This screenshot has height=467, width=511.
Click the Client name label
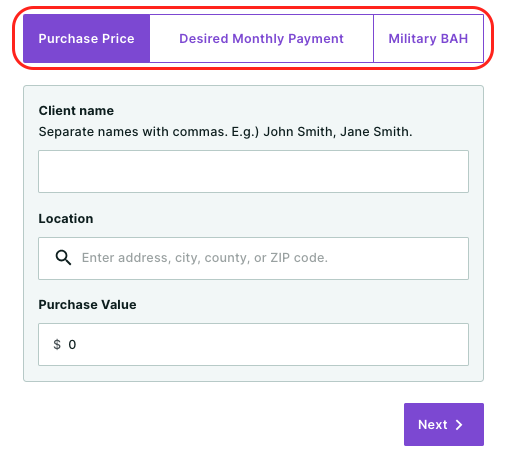[x=76, y=111]
